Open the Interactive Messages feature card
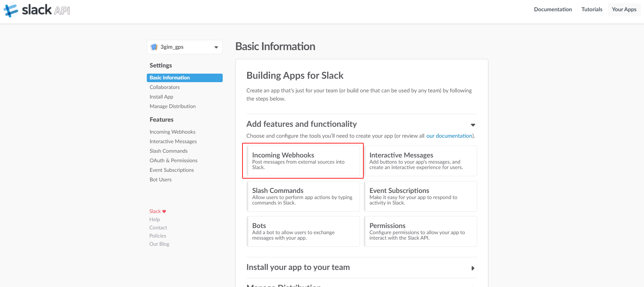Screen dimensions: 644x287 420,161
